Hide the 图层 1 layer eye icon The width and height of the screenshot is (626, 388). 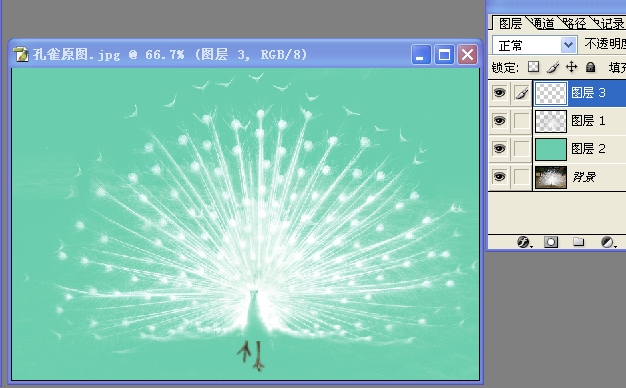pos(499,121)
